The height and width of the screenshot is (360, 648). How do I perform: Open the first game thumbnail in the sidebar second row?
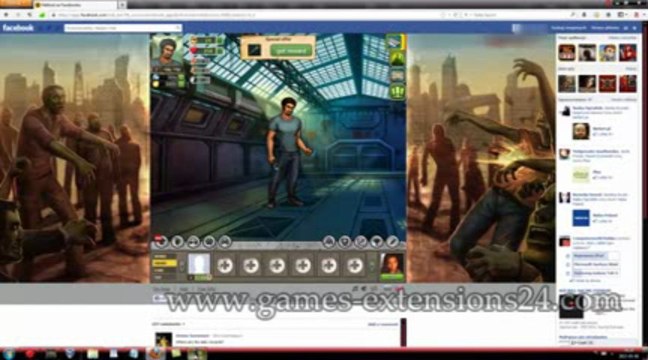pos(567,83)
